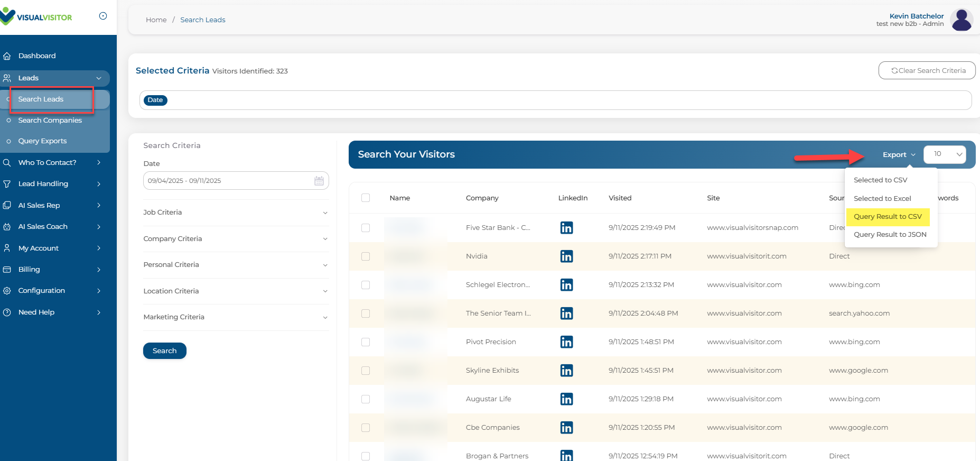980x461 pixels.
Task: Sort by the Company column header
Action: click(x=482, y=198)
